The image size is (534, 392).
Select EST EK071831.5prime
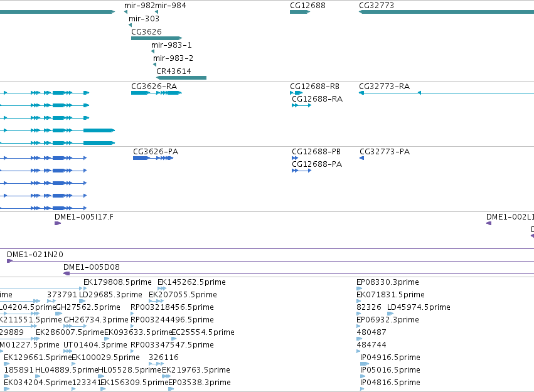point(391,295)
